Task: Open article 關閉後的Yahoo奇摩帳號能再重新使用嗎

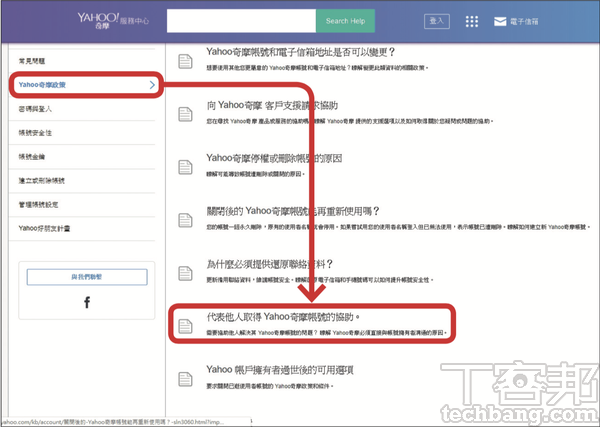Action: click(293, 211)
